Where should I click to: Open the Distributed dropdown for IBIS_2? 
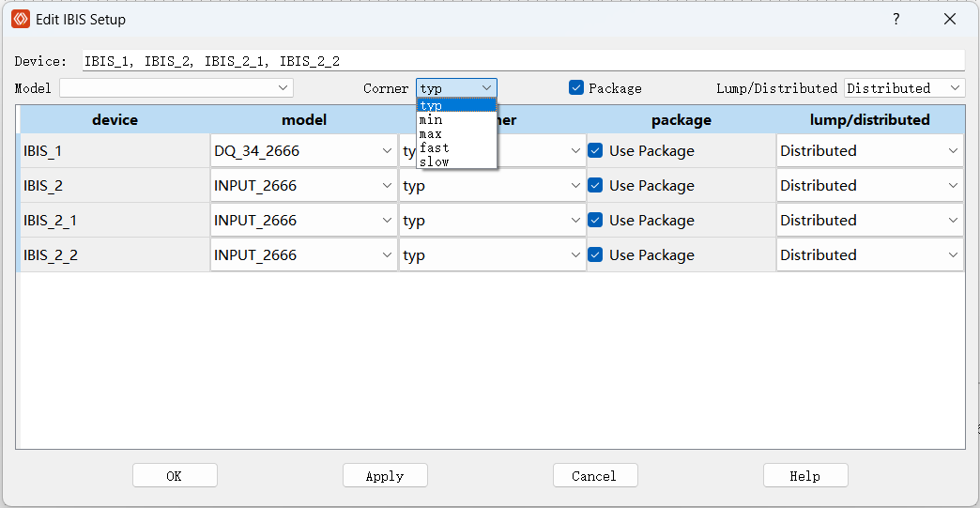(x=870, y=186)
